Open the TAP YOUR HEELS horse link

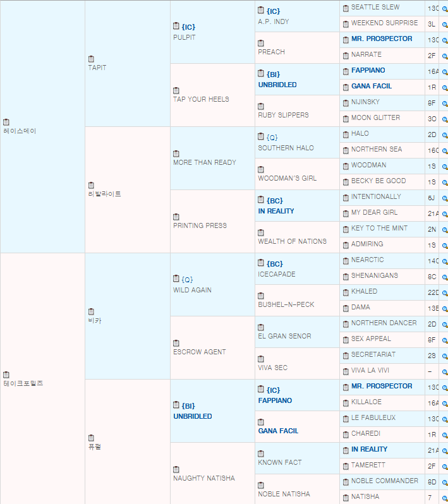pos(201,99)
